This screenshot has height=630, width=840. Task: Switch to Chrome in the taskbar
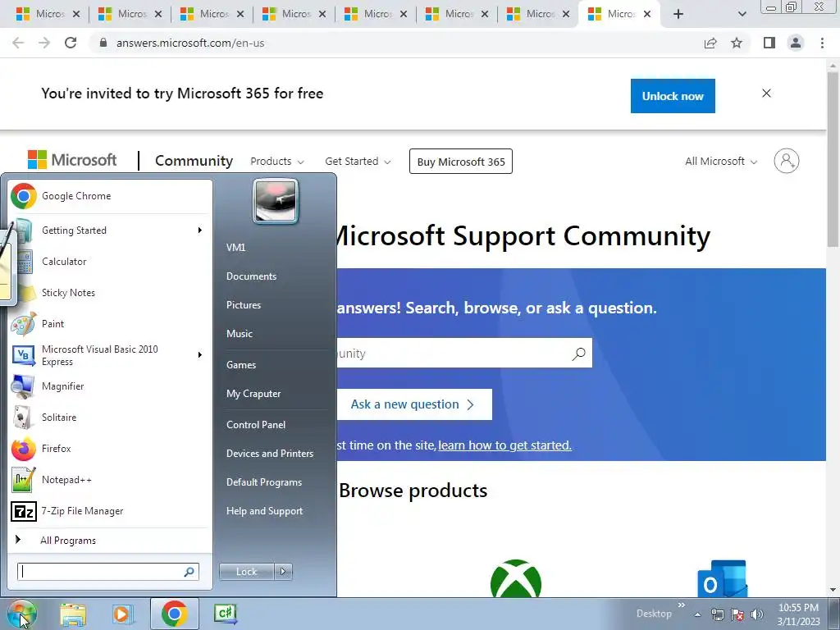(174, 614)
